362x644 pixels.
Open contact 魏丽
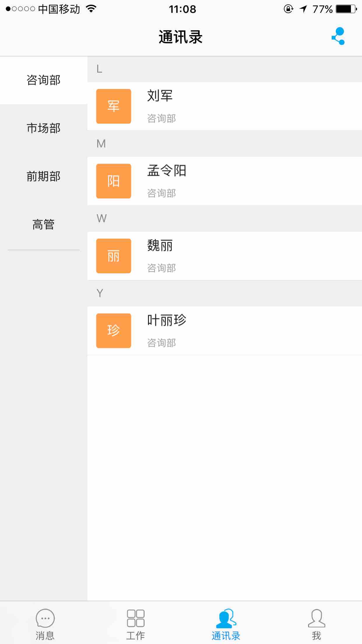[225, 256]
